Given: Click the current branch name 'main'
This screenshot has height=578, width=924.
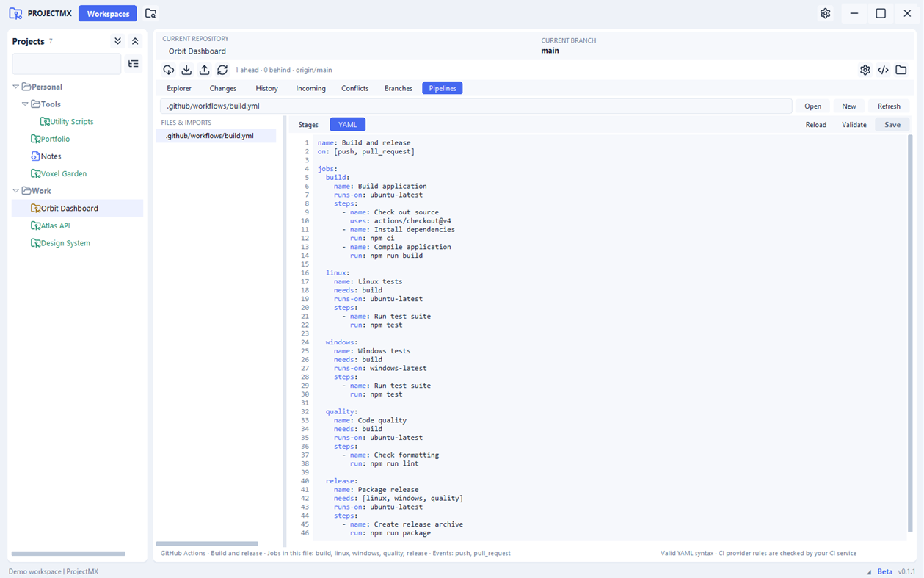Looking at the screenshot, I should (x=550, y=51).
